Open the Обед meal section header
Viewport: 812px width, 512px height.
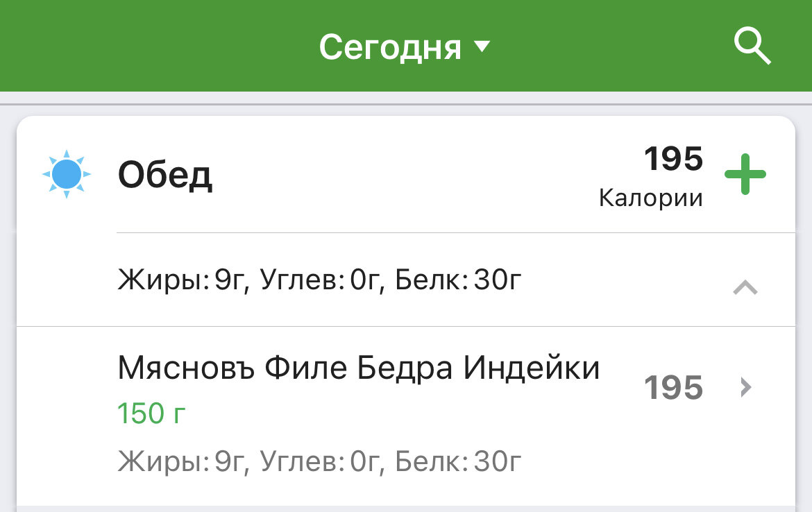pyautogui.click(x=165, y=174)
